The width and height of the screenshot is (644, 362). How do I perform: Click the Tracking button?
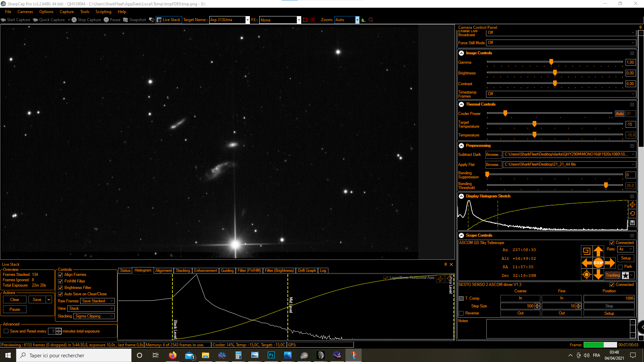(612, 275)
